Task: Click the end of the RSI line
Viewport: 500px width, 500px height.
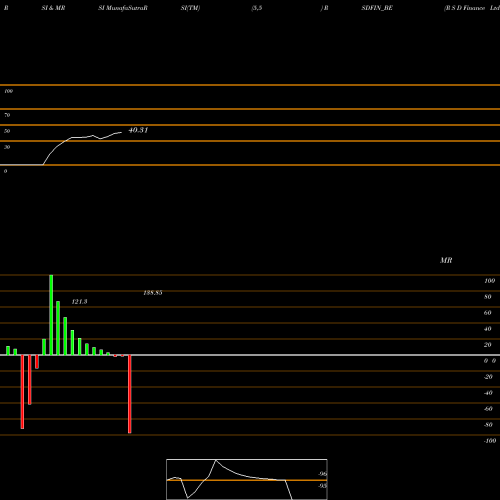Action: (x=121, y=132)
